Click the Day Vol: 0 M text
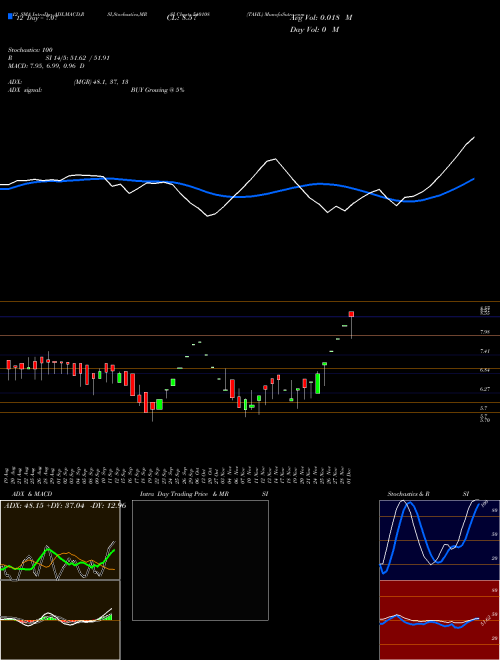Viewport: 500px width, 660px height. (x=314, y=29)
